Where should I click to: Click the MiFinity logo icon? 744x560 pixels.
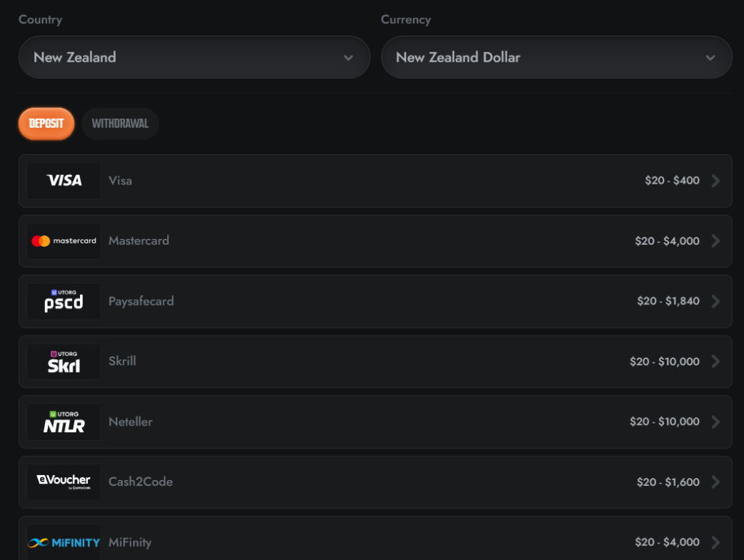[64, 542]
